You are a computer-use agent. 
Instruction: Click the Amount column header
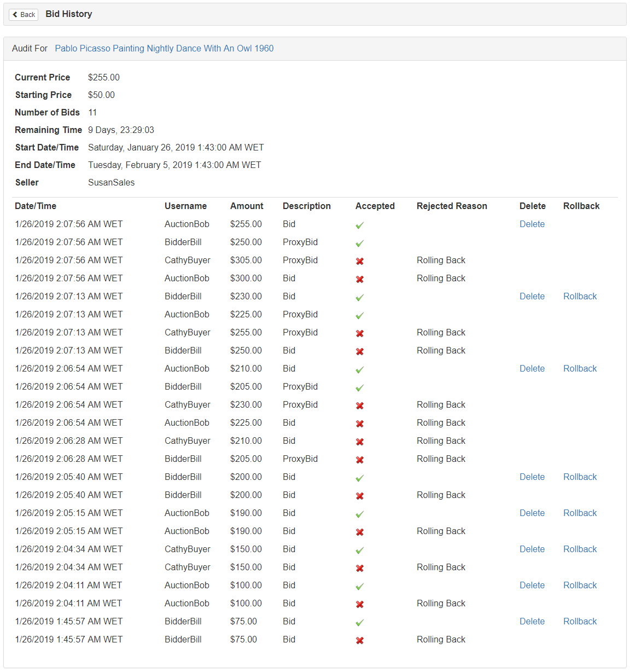[247, 206]
